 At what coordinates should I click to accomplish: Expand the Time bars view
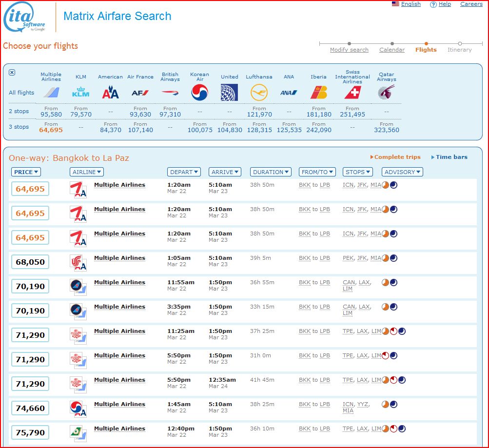[450, 157]
